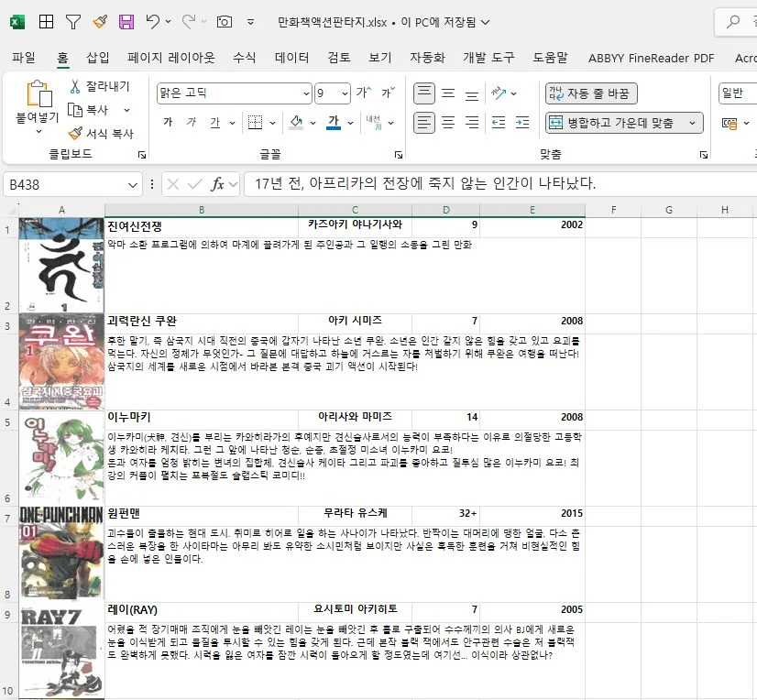This screenshot has width=757, height=700.
Task: Click the filter funnel icon in quick access toolbar
Action: [x=73, y=22]
